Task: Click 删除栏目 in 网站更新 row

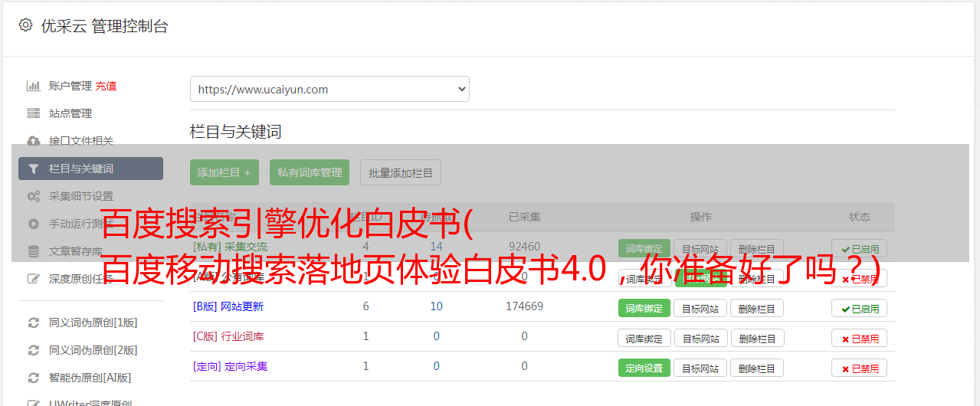Action: click(x=757, y=308)
